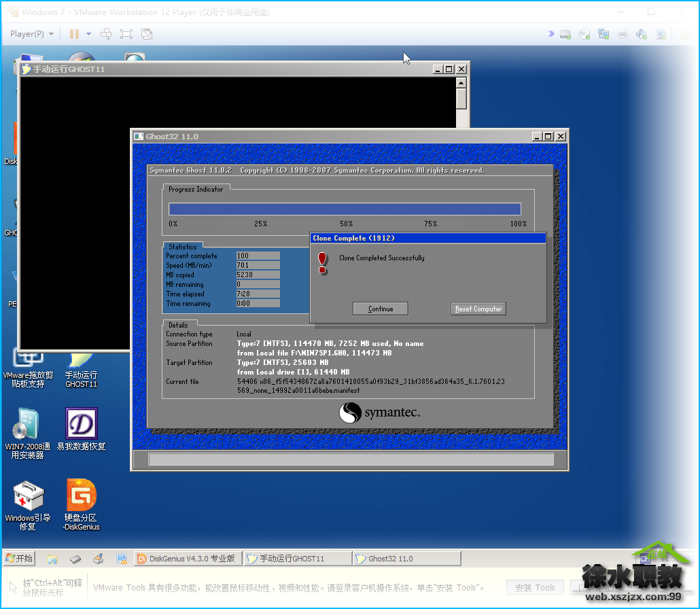Screen dimensions: 700x609
Task: Switch to Ghost32 11.0 taskbar button
Action: [407, 559]
